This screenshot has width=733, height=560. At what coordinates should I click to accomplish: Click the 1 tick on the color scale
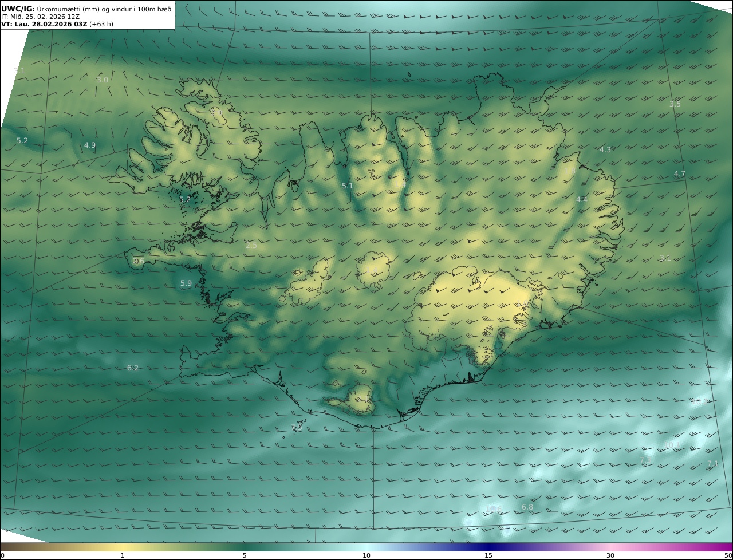(123, 555)
